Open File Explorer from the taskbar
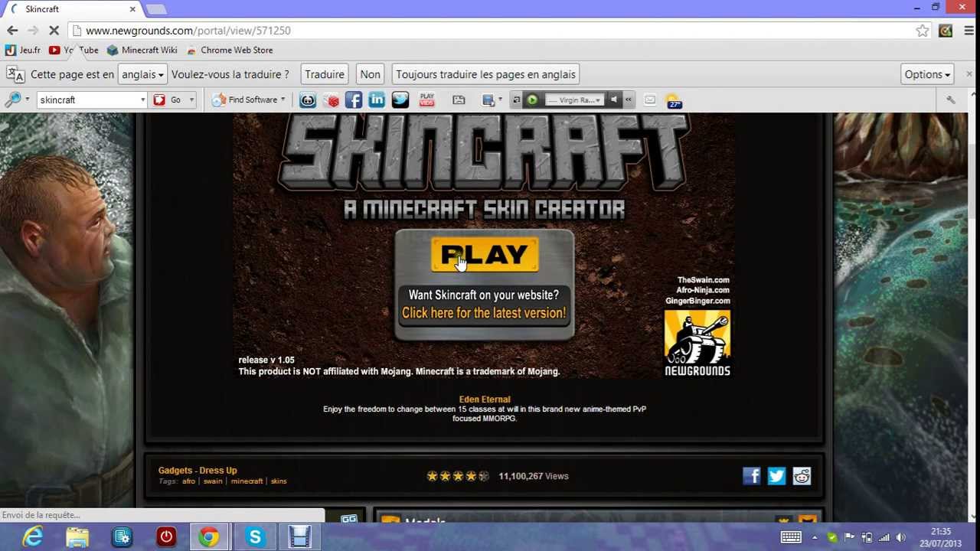Viewport: 980px width, 551px height. 77,537
